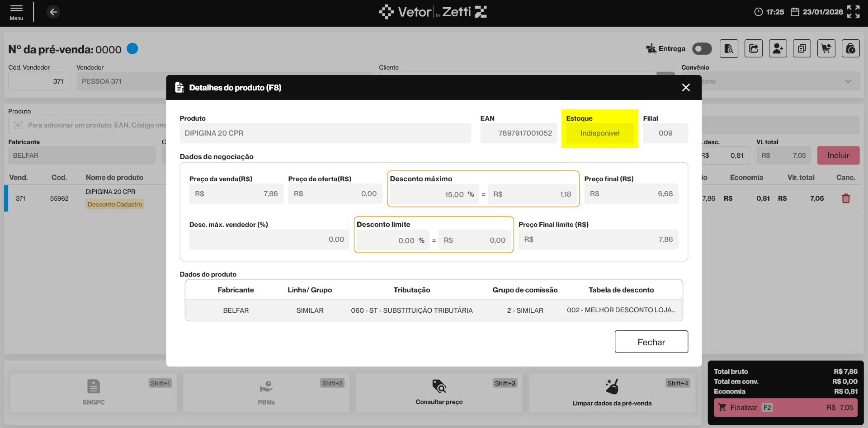
Task: Click product code 55962 in the sale row
Action: coord(59,198)
